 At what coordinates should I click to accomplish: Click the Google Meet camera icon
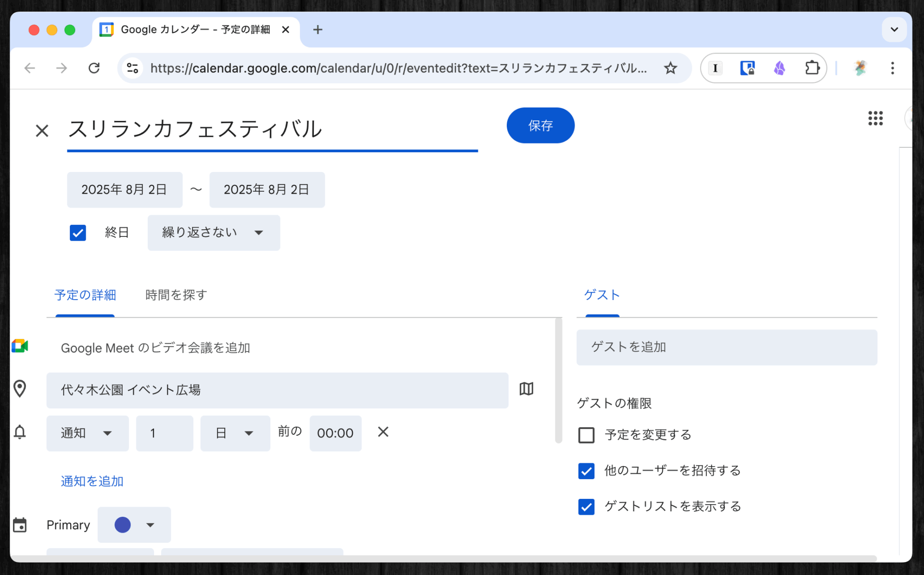click(x=20, y=346)
